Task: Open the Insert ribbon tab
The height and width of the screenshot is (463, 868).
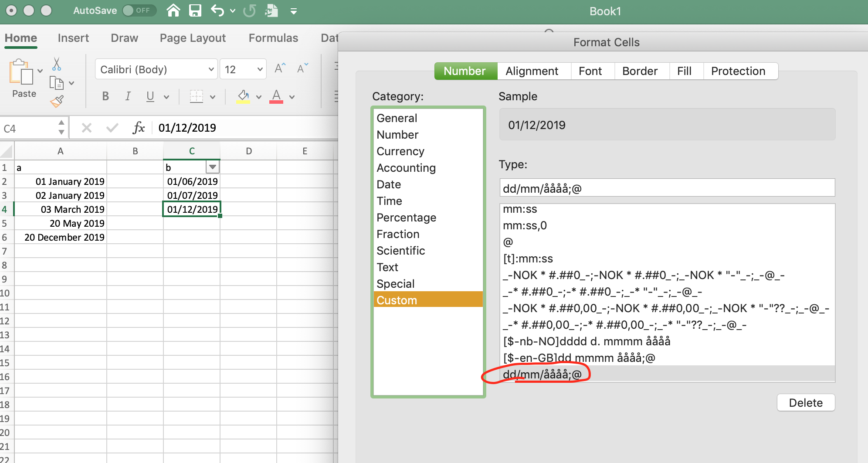Action: (73, 38)
